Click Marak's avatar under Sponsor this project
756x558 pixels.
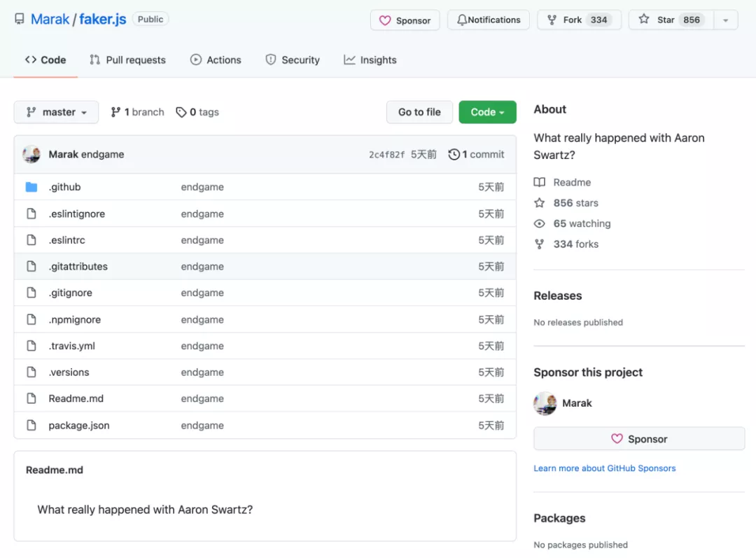tap(545, 403)
